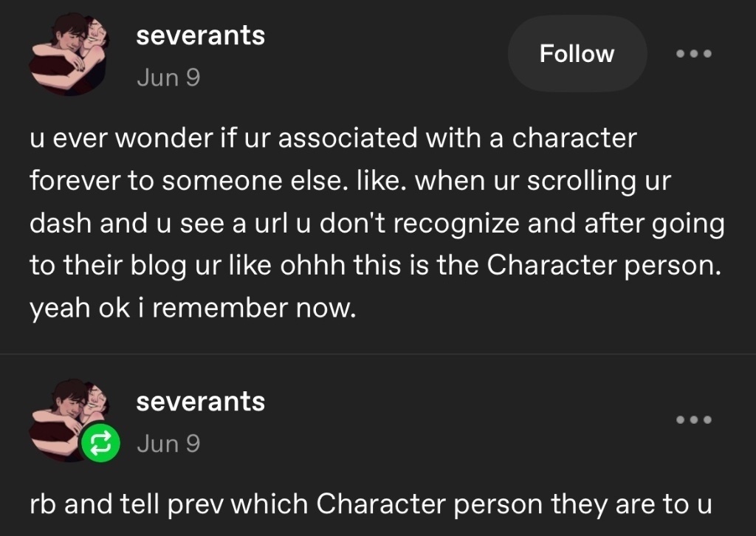Screen dimensions: 756x536
Task: Tap the green reblog badge icon
Action: [x=100, y=442]
